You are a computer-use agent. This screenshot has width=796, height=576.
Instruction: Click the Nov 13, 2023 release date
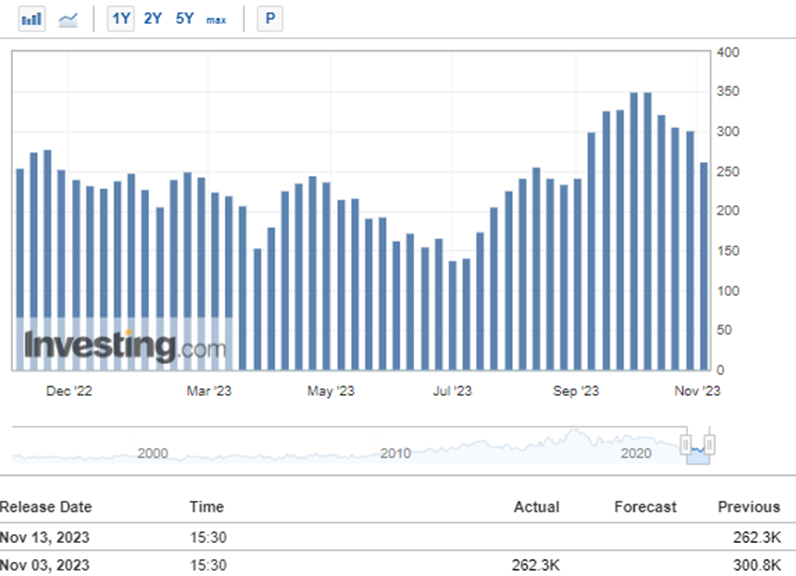[45, 537]
